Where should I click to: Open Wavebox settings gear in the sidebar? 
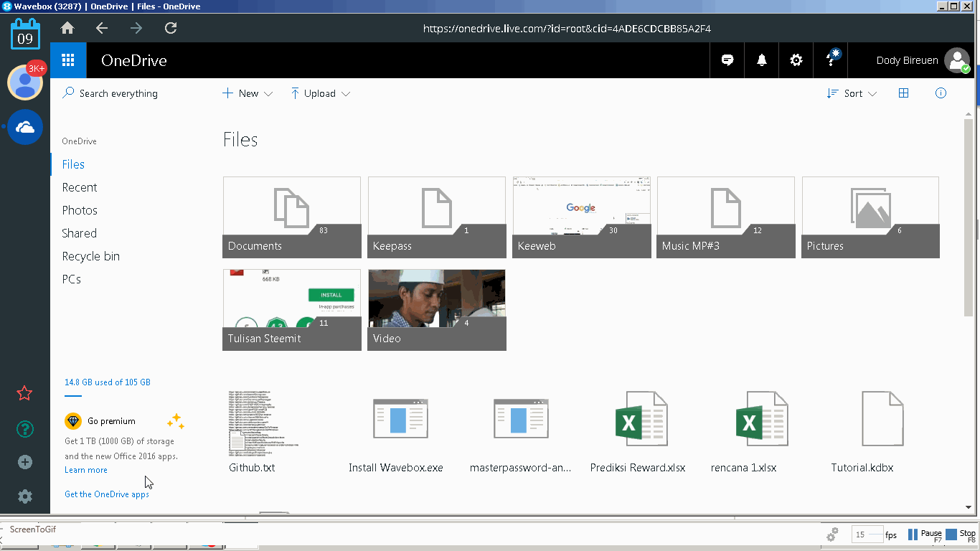click(24, 496)
